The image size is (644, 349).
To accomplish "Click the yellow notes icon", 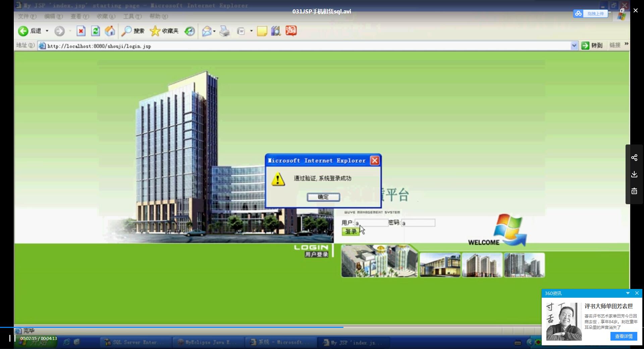I will pos(262,31).
